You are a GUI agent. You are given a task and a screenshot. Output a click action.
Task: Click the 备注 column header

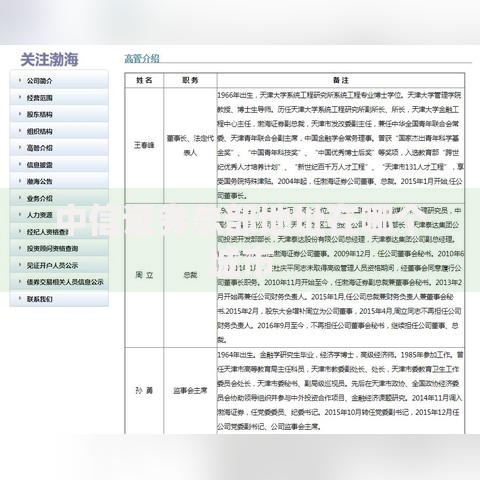tap(341, 80)
